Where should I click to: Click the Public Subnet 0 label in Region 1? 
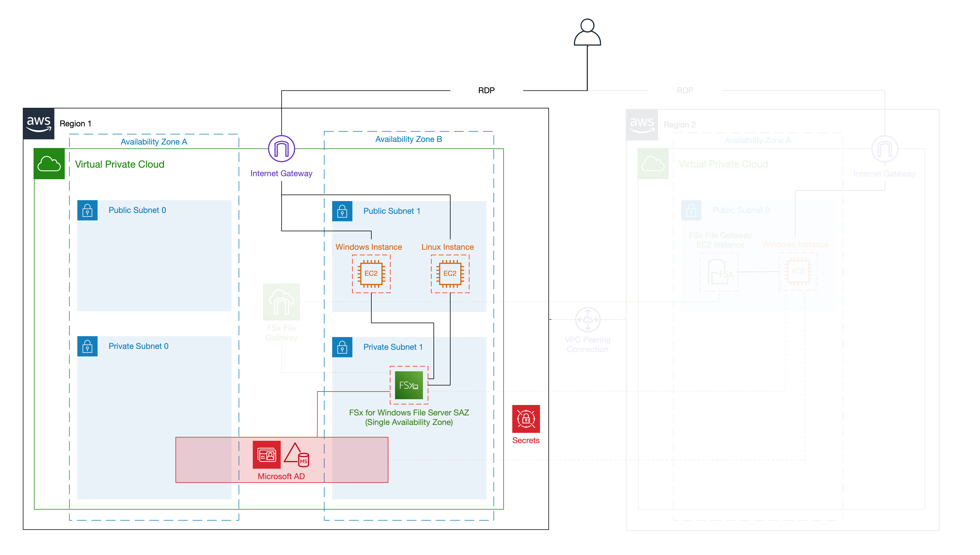[137, 210]
